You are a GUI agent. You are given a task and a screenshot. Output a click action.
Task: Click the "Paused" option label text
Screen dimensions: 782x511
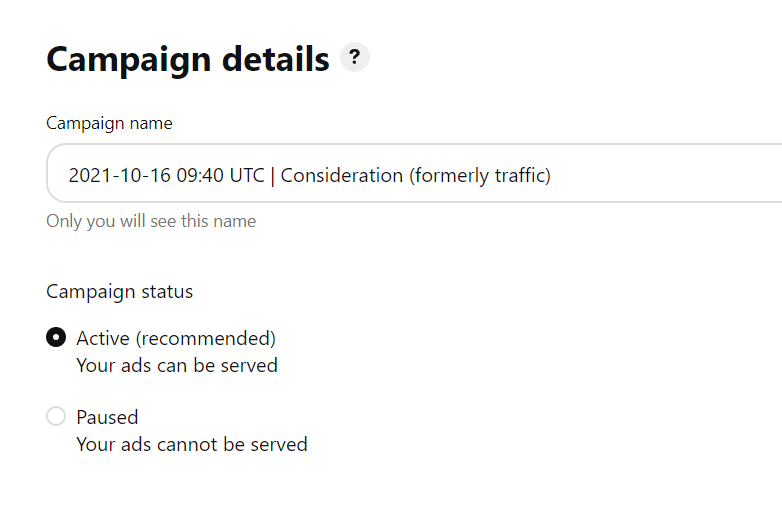(x=107, y=417)
